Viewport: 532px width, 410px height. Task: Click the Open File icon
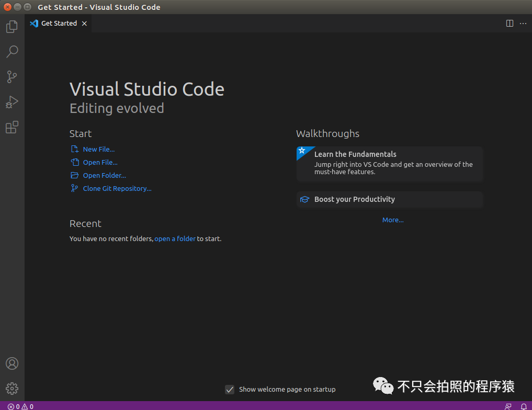click(x=75, y=162)
